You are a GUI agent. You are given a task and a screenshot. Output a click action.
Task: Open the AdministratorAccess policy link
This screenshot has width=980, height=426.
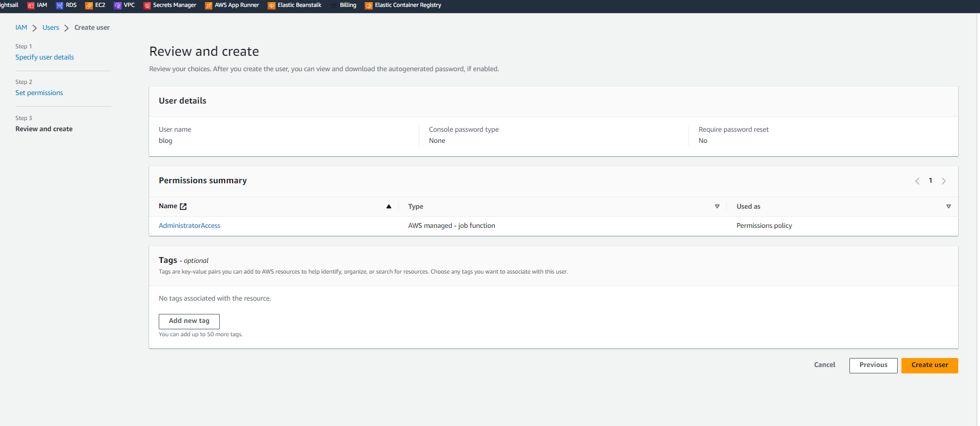point(190,226)
